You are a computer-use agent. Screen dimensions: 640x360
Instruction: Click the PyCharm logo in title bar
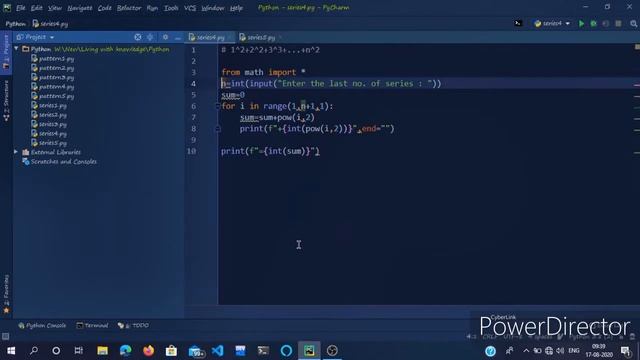coord(7,7)
